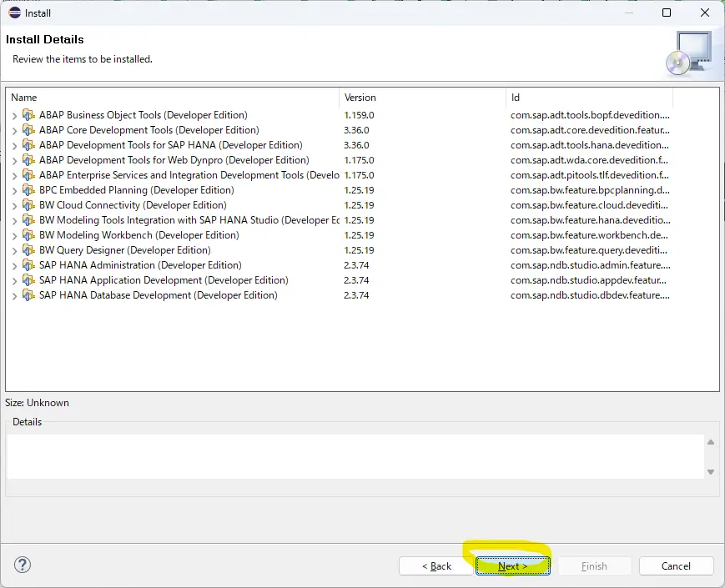Screen dimensions: 725x588
Task: Click the Size: Unknown label
Action: pos(37,403)
